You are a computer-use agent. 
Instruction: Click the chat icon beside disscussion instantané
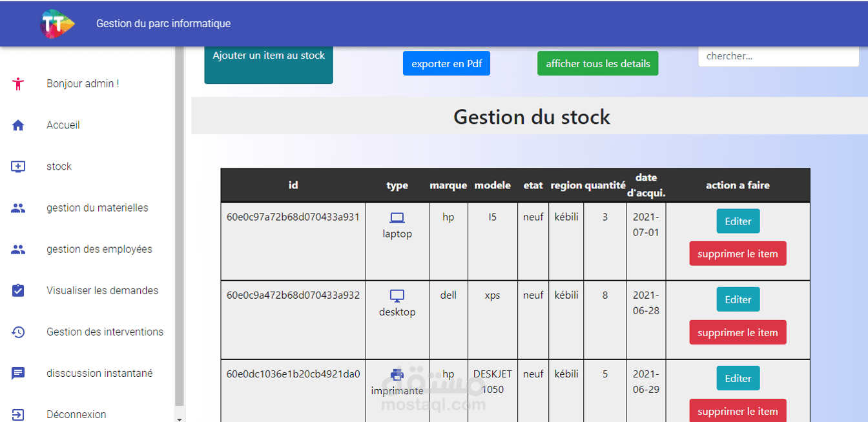coord(18,373)
